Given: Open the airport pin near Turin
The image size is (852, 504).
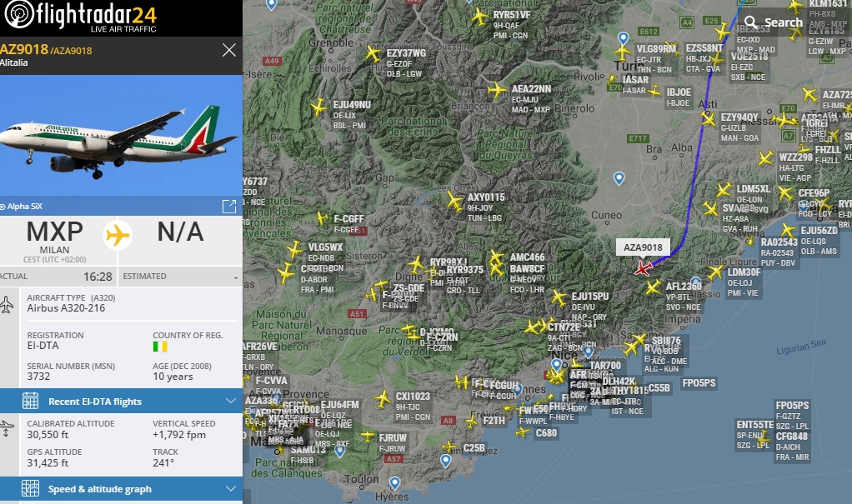Looking at the screenshot, I should (623, 39).
